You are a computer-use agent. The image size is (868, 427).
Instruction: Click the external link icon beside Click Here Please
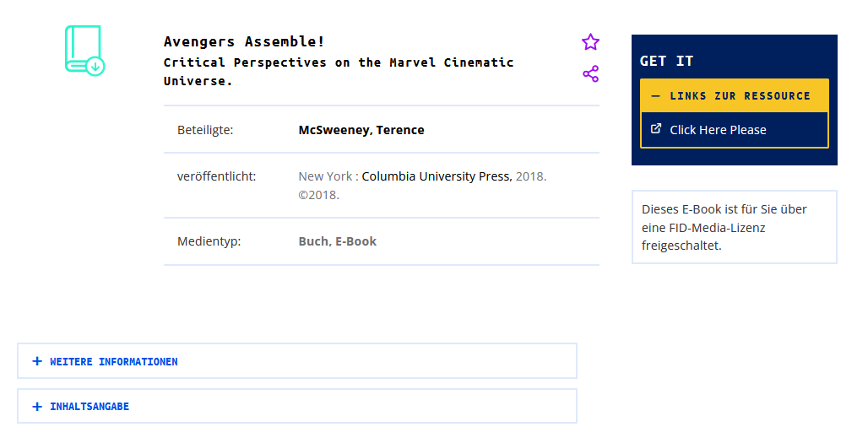pos(656,129)
